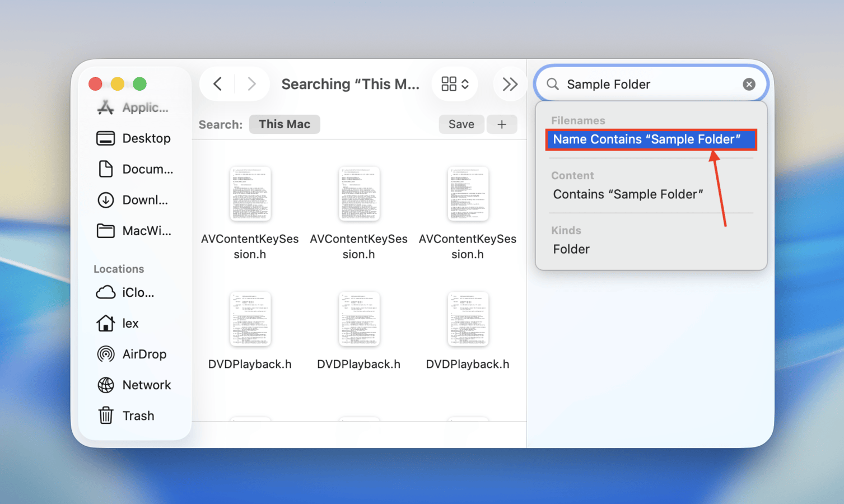Clear the search field with the x icon

coord(749,84)
